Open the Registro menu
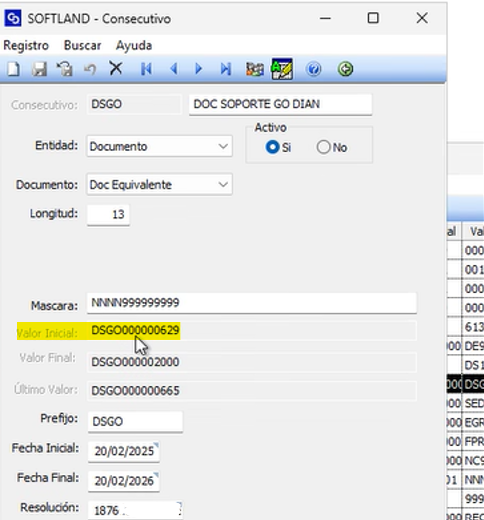This screenshot has height=520, width=484. pyautogui.click(x=26, y=45)
